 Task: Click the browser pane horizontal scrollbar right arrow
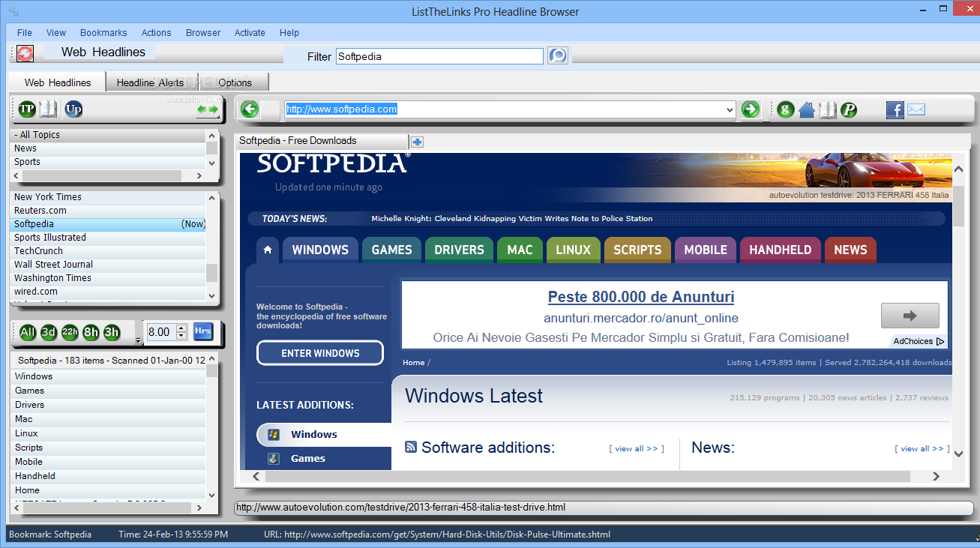coord(936,476)
